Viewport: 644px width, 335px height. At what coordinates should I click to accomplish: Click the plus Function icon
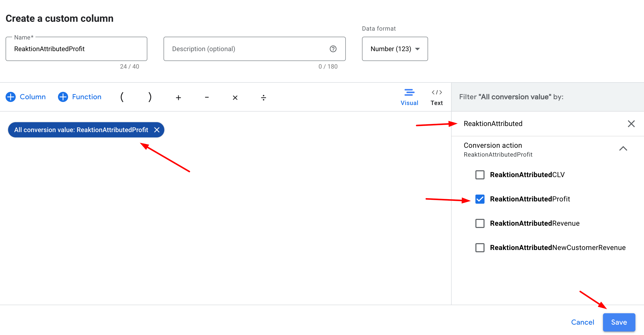[63, 97]
